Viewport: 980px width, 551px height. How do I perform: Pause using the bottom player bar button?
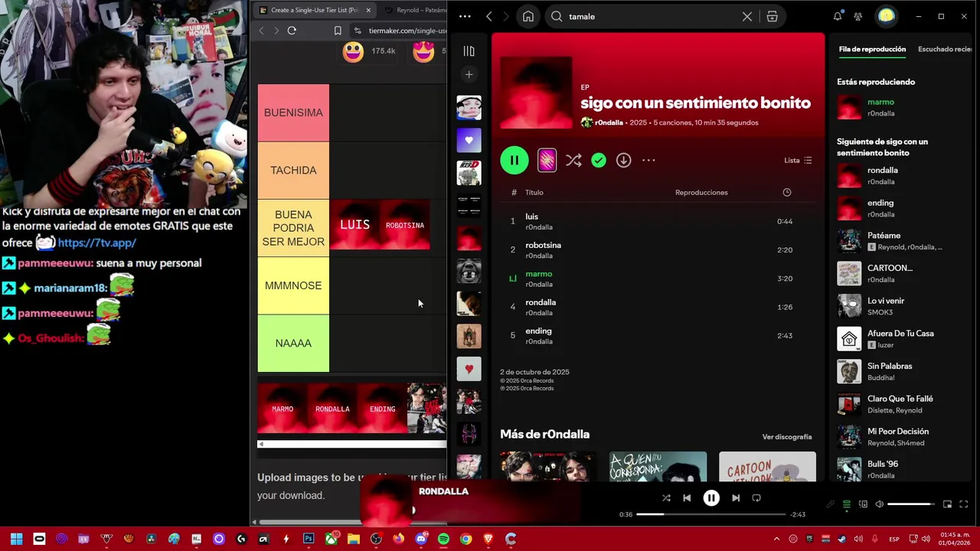click(711, 498)
